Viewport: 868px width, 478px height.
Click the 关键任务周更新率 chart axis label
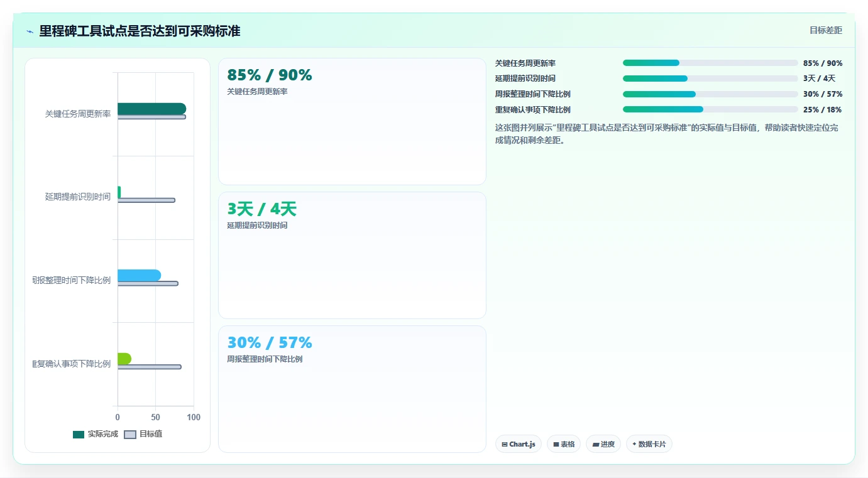(x=78, y=114)
